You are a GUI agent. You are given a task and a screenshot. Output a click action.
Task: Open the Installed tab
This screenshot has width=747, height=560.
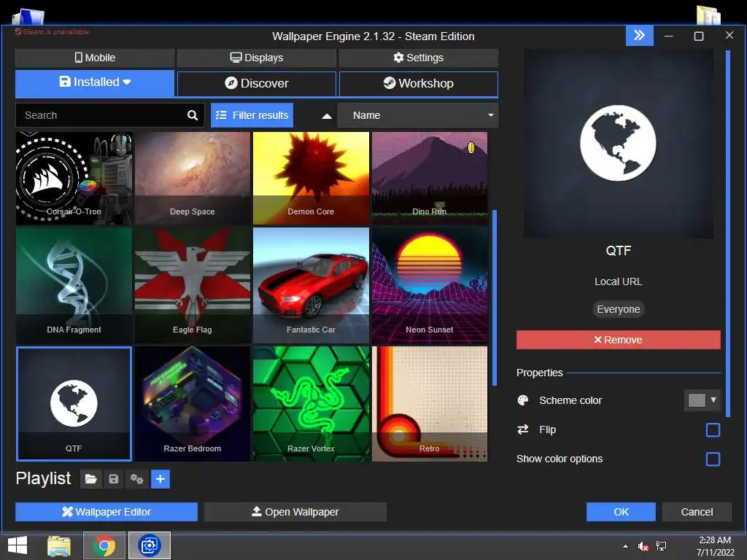[x=95, y=83]
